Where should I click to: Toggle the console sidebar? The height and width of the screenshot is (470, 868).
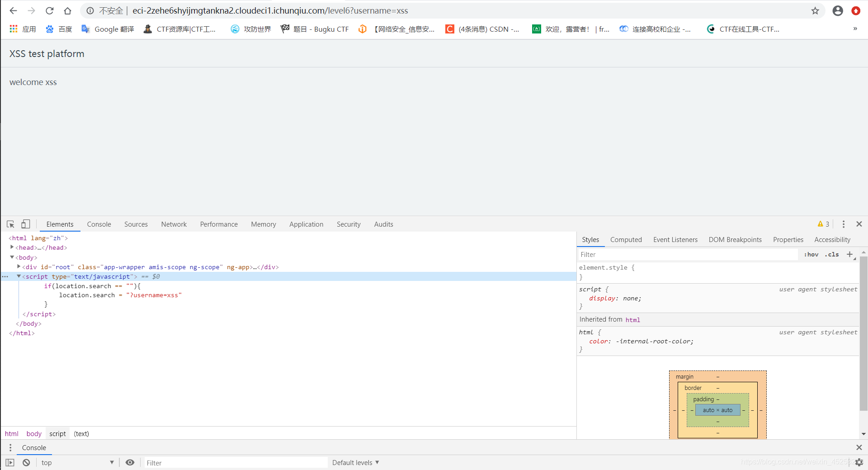coord(10,462)
